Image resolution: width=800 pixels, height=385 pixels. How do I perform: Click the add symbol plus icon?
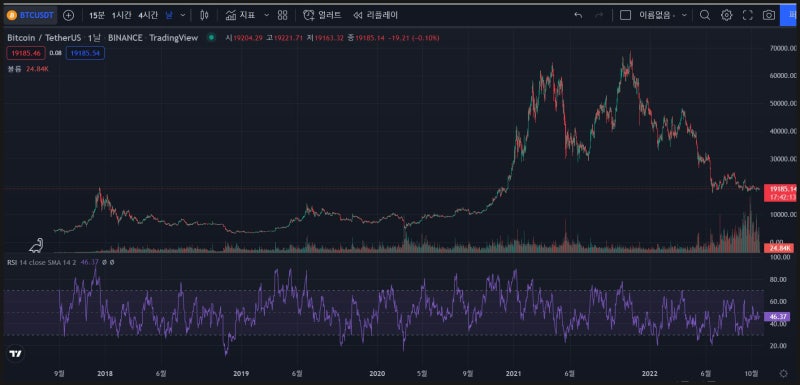pos(68,15)
